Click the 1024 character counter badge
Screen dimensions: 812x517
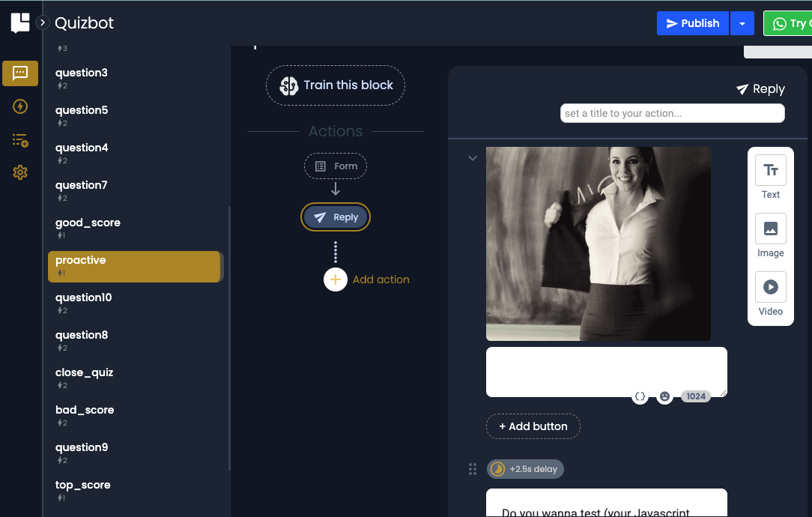(696, 396)
